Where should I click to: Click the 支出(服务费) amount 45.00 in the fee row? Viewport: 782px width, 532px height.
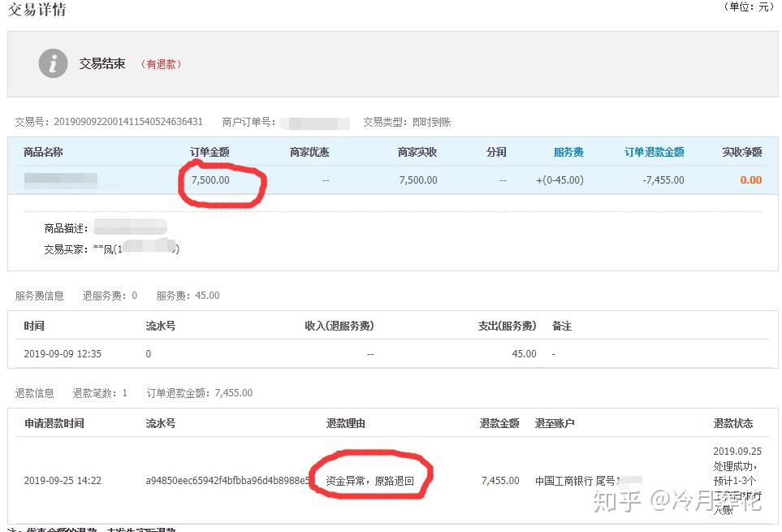[524, 354]
